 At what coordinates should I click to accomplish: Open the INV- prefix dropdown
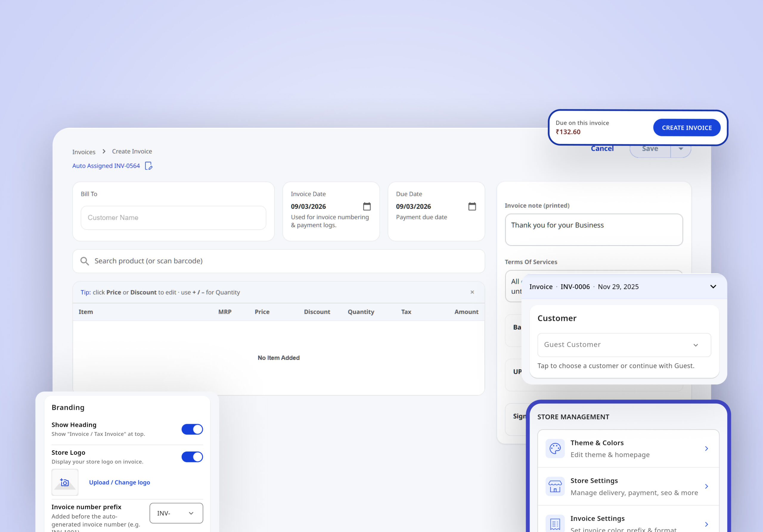pyautogui.click(x=176, y=513)
